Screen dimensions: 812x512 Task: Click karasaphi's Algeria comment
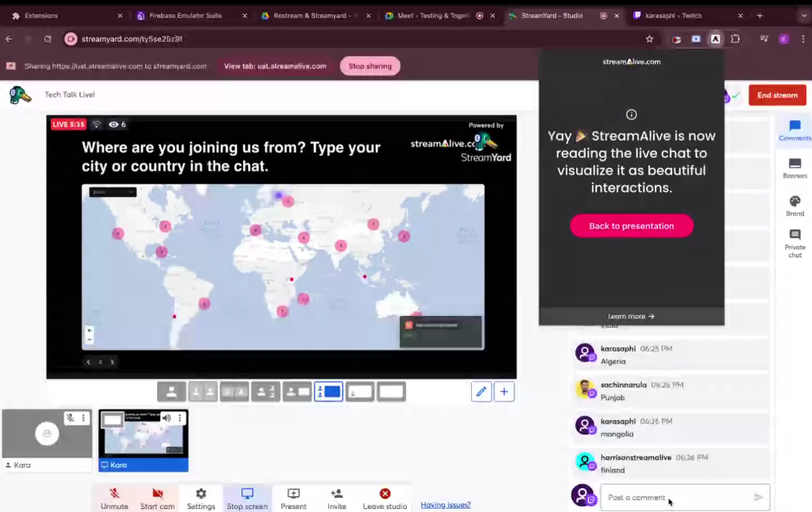click(670, 355)
